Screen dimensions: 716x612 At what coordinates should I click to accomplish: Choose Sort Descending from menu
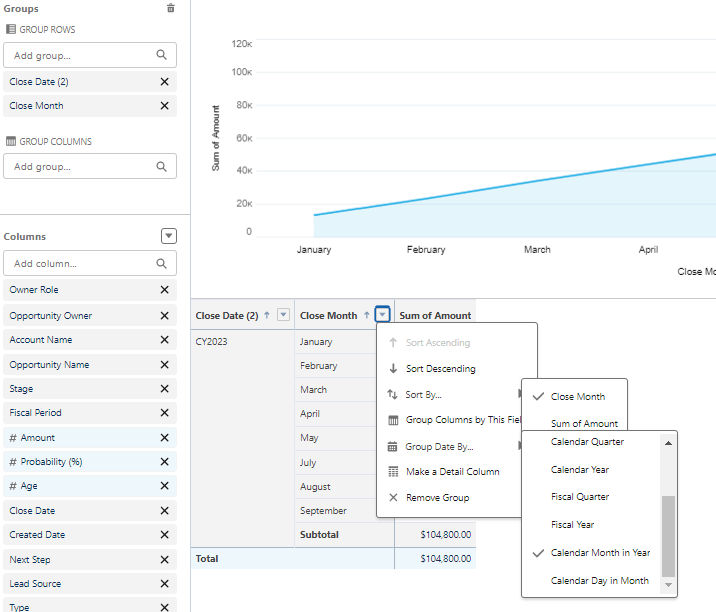click(440, 369)
